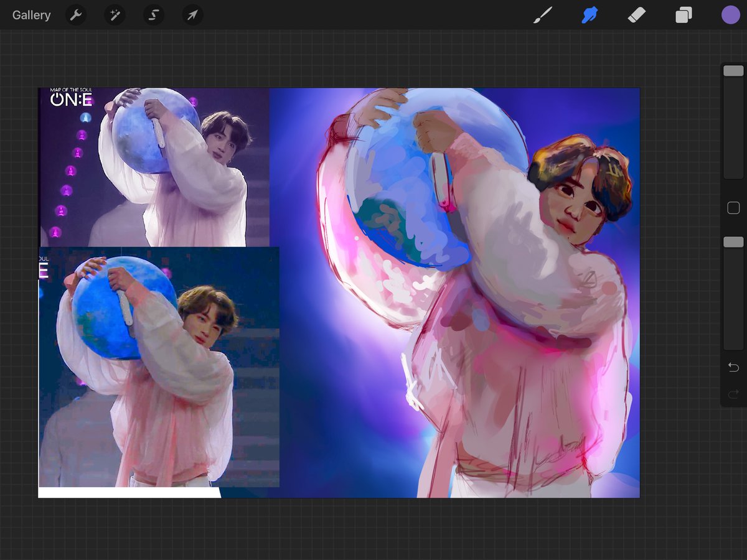
Task: Select the Eraser tool
Action: pyautogui.click(x=637, y=15)
